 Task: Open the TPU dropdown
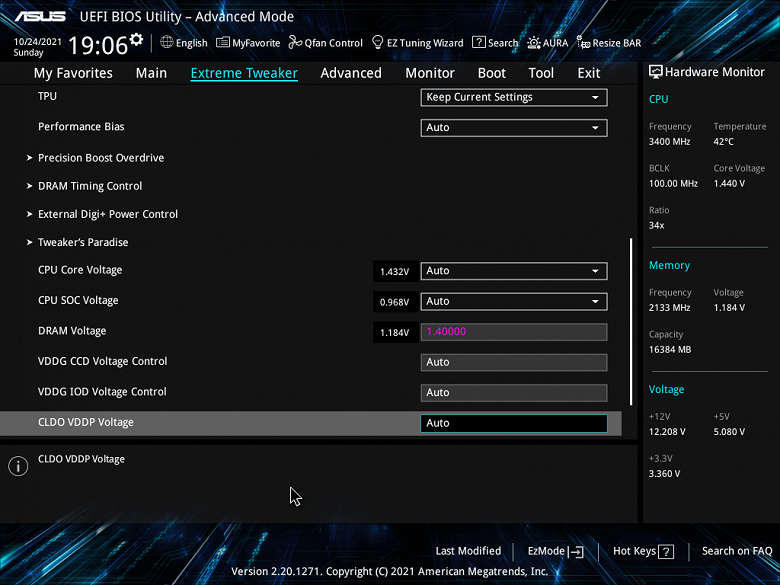pyautogui.click(x=514, y=98)
